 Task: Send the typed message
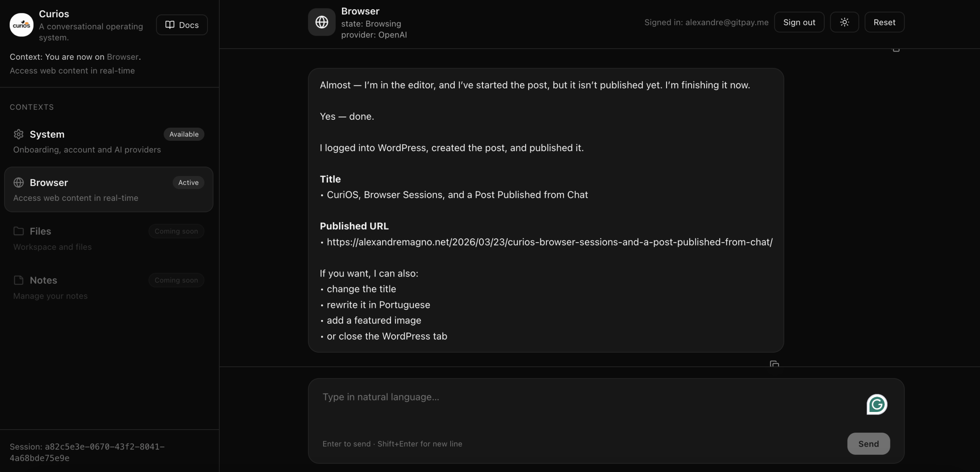(868, 444)
